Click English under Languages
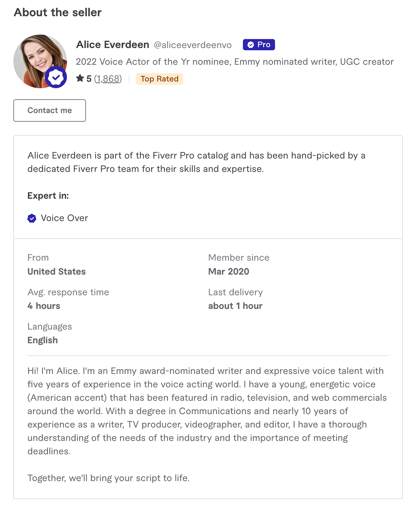 click(42, 340)
